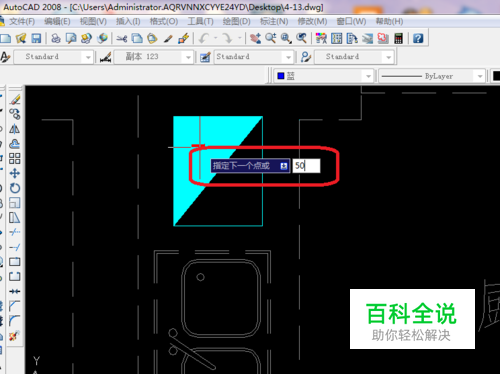The width and height of the screenshot is (500, 374).
Task: Click the Redo arrow
Action: tap(227, 38)
